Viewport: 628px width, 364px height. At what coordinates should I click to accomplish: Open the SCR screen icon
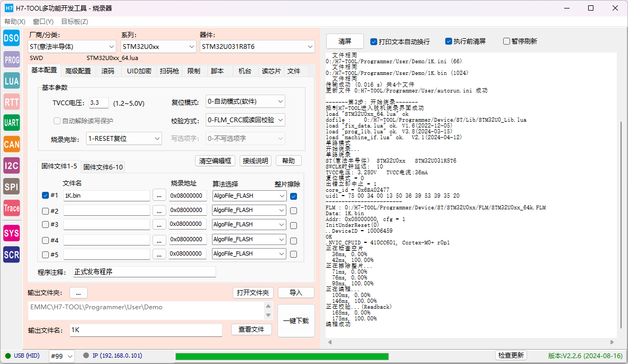pyautogui.click(x=11, y=255)
